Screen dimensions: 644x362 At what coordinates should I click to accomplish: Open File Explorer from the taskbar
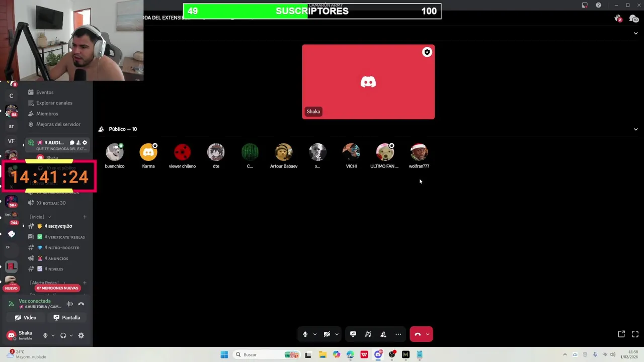[323, 355]
